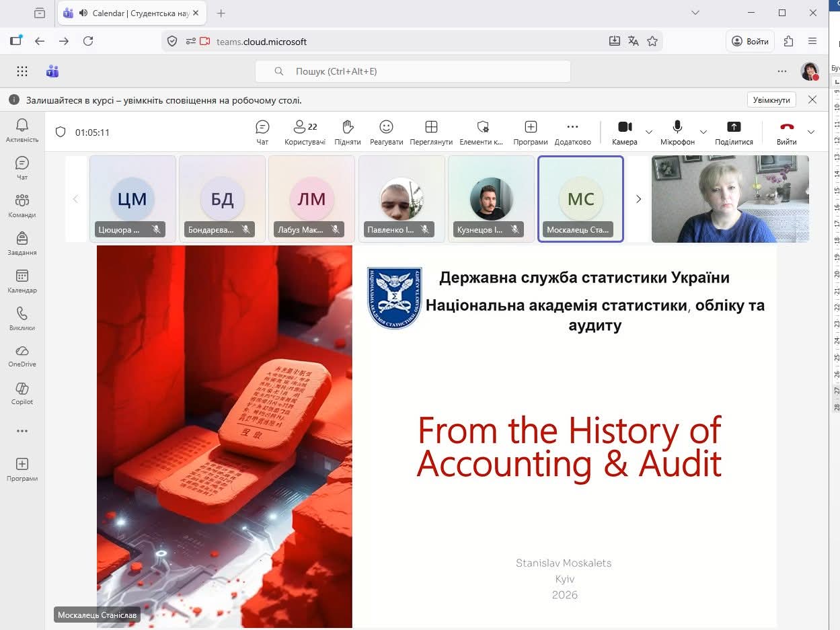This screenshot has height=630, width=840.
Task: Expand the leave options arrow next to Вийти
Action: (811, 132)
